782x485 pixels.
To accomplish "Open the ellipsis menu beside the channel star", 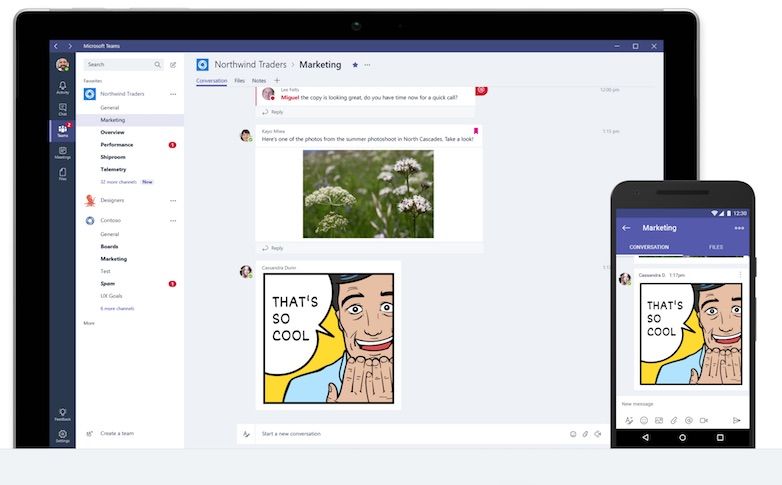I will pos(368,65).
